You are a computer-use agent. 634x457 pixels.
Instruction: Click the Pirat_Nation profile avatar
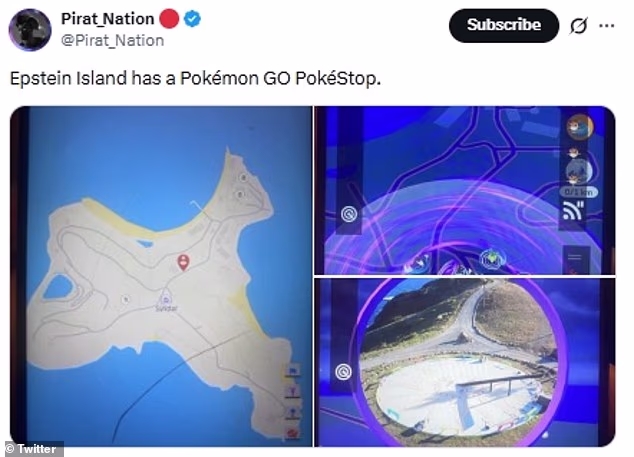click(x=30, y=29)
